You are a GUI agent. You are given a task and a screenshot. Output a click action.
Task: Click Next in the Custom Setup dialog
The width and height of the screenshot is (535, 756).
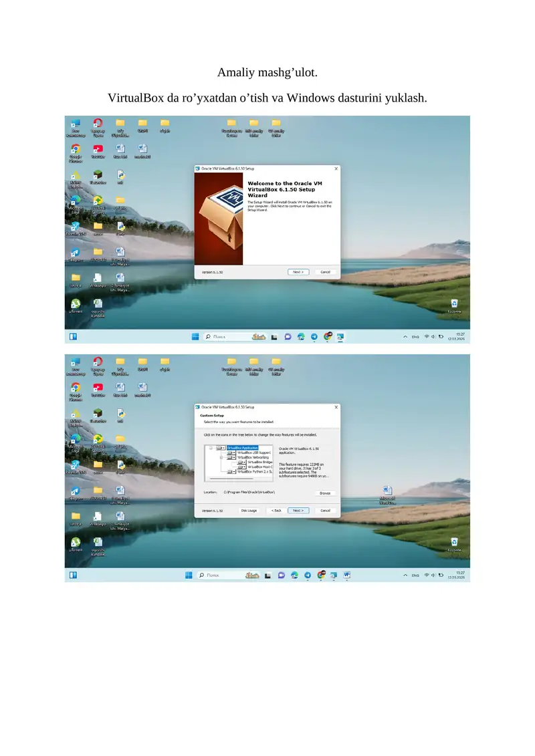(x=298, y=510)
